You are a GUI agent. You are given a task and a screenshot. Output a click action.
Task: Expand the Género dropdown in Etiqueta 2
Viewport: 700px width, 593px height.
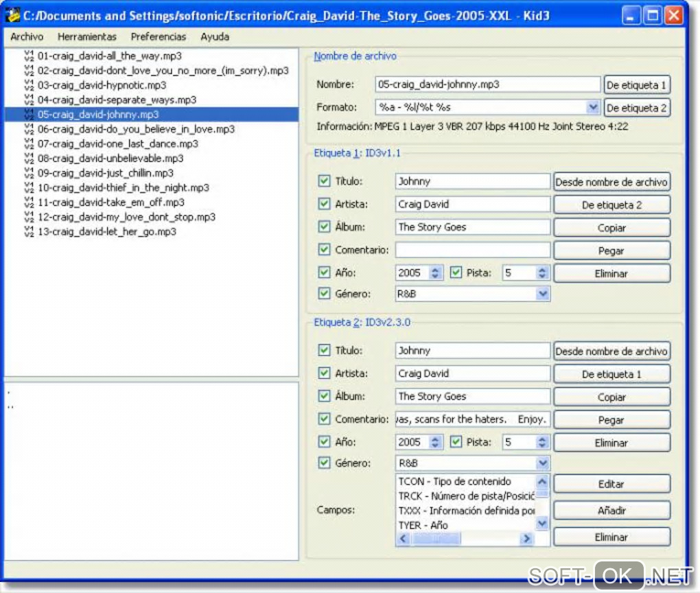click(542, 463)
